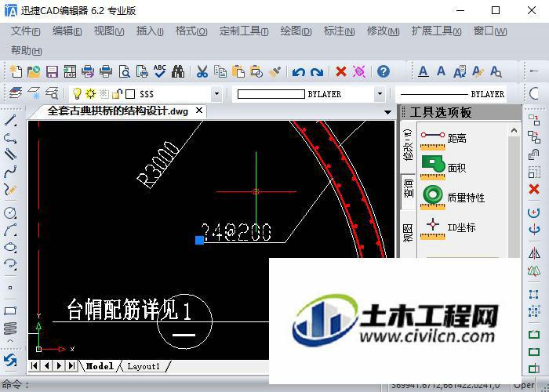
Task: Click the magenta purge icon
Action: (x=359, y=72)
